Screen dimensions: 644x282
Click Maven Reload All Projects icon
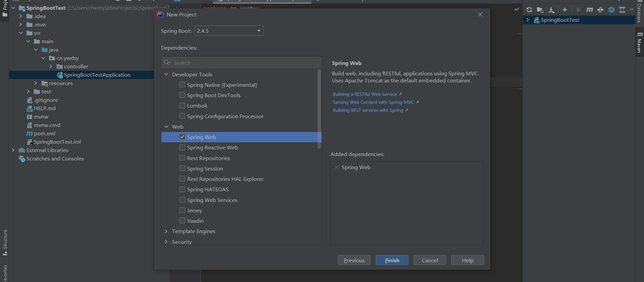[529, 10]
